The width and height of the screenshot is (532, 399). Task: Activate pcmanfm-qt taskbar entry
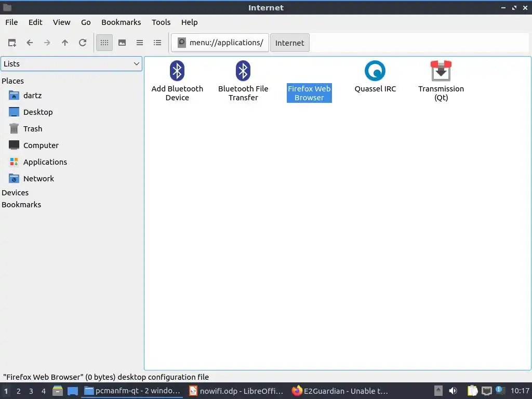click(x=132, y=391)
